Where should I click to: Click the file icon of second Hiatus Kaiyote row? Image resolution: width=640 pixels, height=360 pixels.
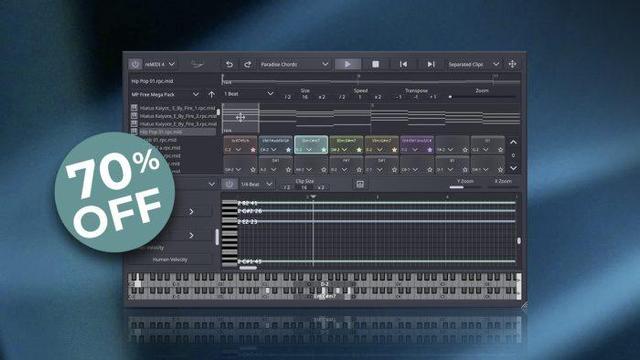pyautogui.click(x=134, y=116)
